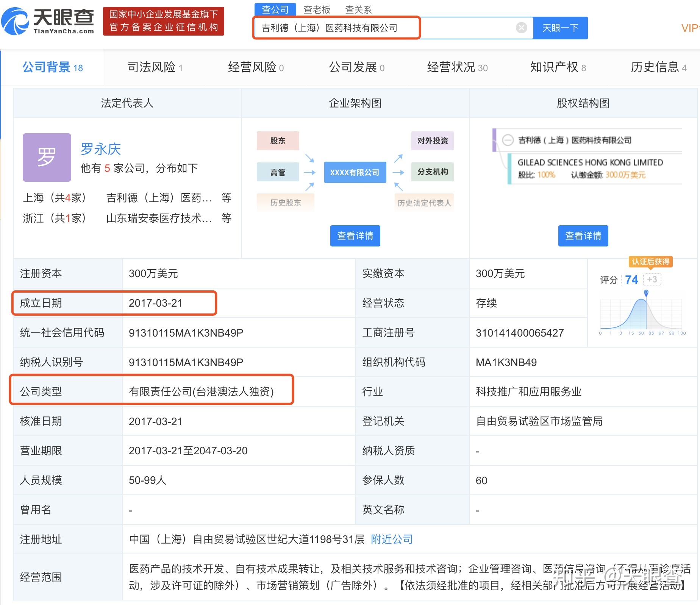Screen dimensions: 700x605
Task: Select 纳税人识别号 value 91310115MA1K3NB49P
Action: 186,362
